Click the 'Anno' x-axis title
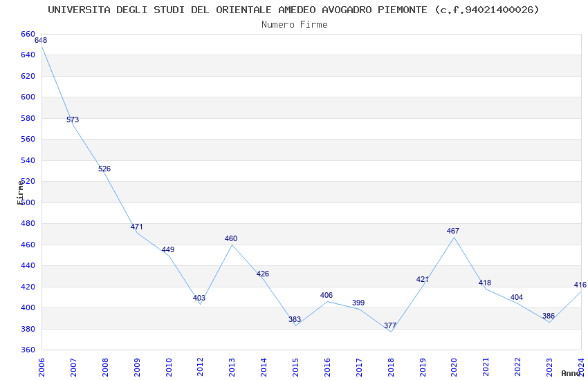Image resolution: width=588 pixels, height=380 pixels. 571,373
